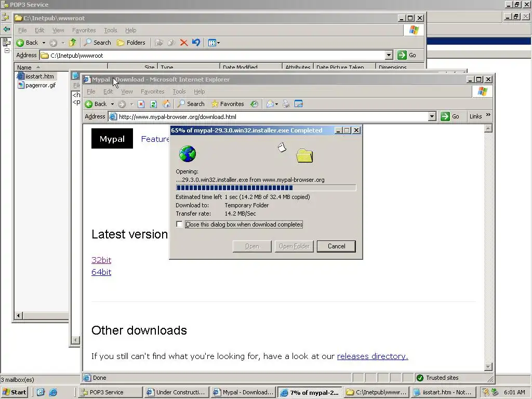
Task: Open Back dropdown arrow in wwwroot window
Action: [x=44, y=43]
